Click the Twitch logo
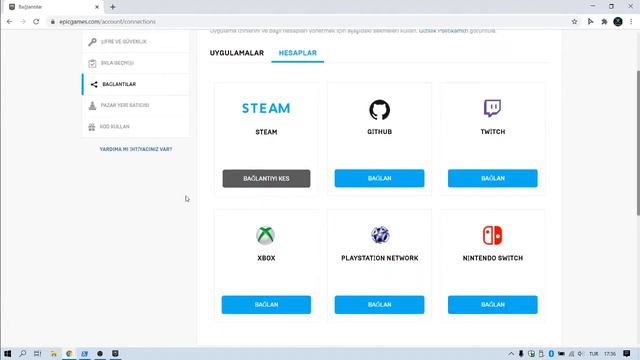The width and height of the screenshot is (640, 360). tap(493, 108)
